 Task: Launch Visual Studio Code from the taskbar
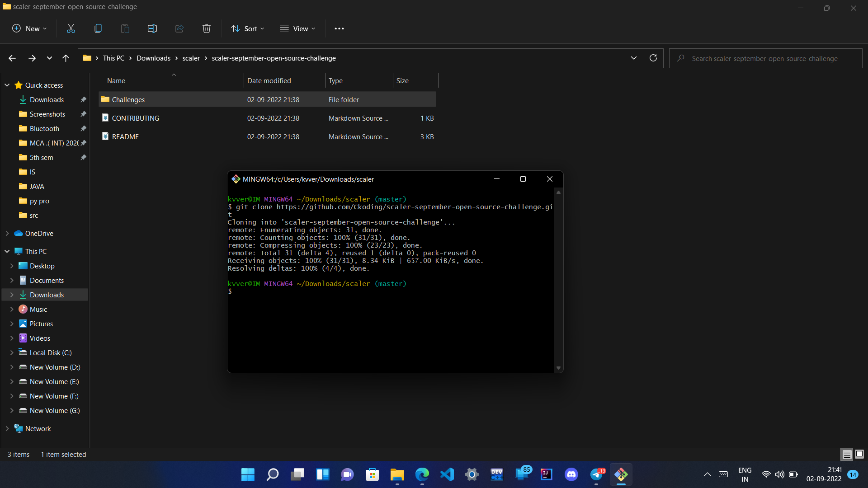pos(447,474)
